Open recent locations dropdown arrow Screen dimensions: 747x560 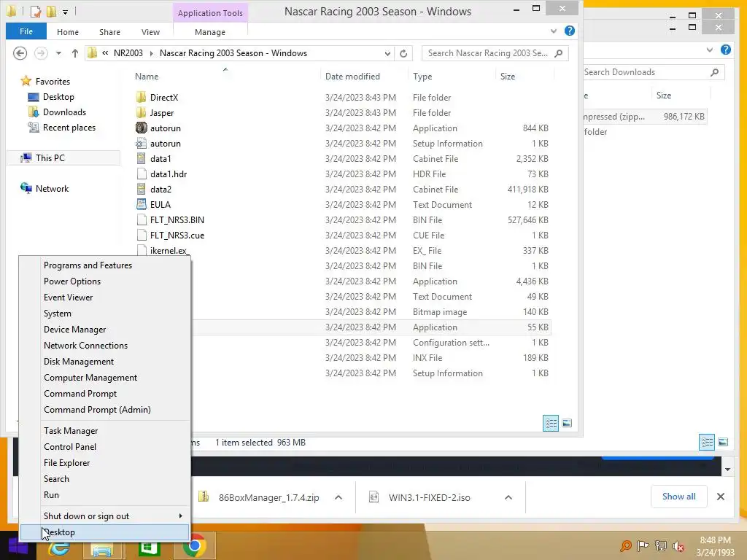pyautogui.click(x=58, y=53)
